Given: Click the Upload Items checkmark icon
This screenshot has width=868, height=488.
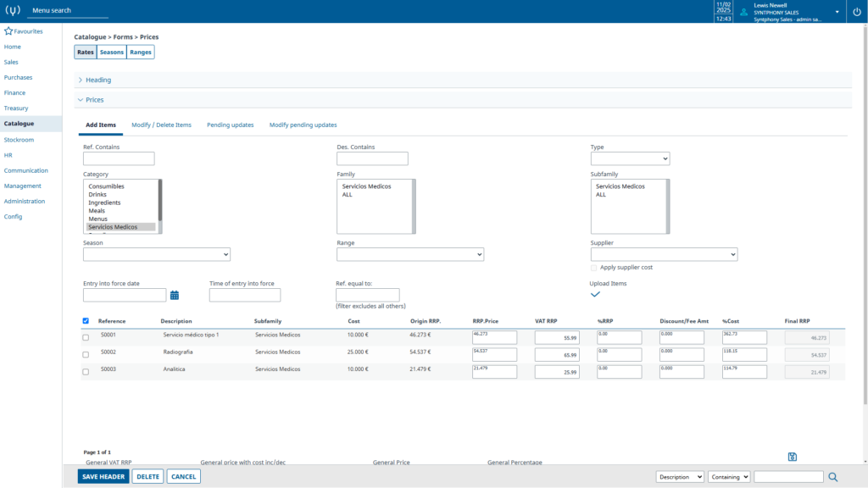Looking at the screenshot, I should 595,294.
